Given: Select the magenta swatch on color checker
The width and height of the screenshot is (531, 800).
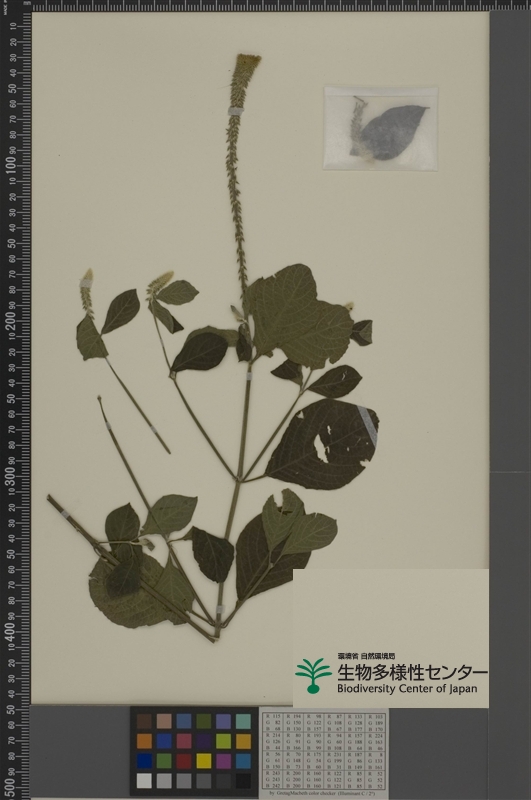Looking at the screenshot, I should coord(224,761).
